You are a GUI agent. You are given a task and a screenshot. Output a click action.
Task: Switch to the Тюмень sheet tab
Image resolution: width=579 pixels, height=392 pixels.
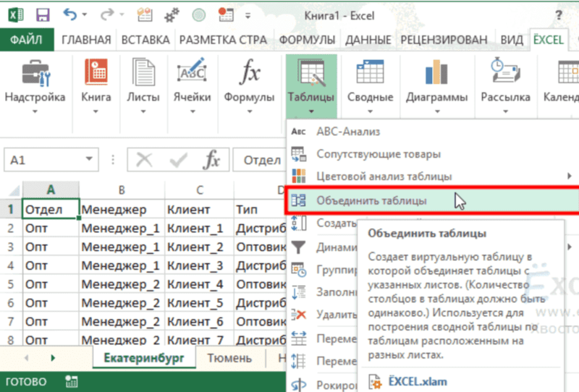tap(229, 358)
